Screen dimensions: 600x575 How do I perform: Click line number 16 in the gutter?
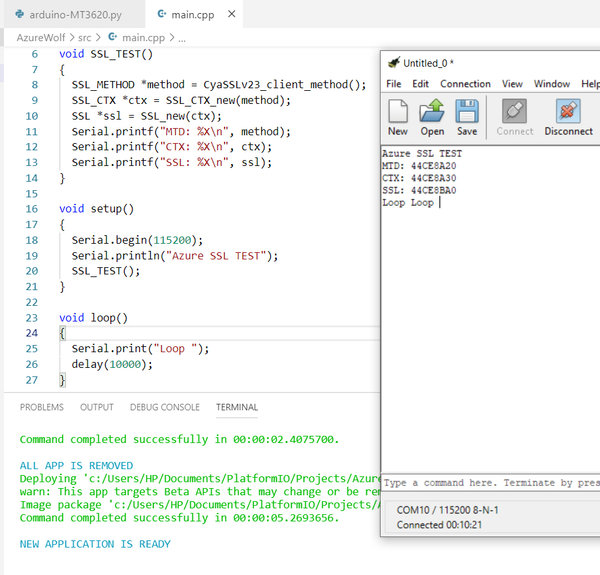pyautogui.click(x=32, y=209)
